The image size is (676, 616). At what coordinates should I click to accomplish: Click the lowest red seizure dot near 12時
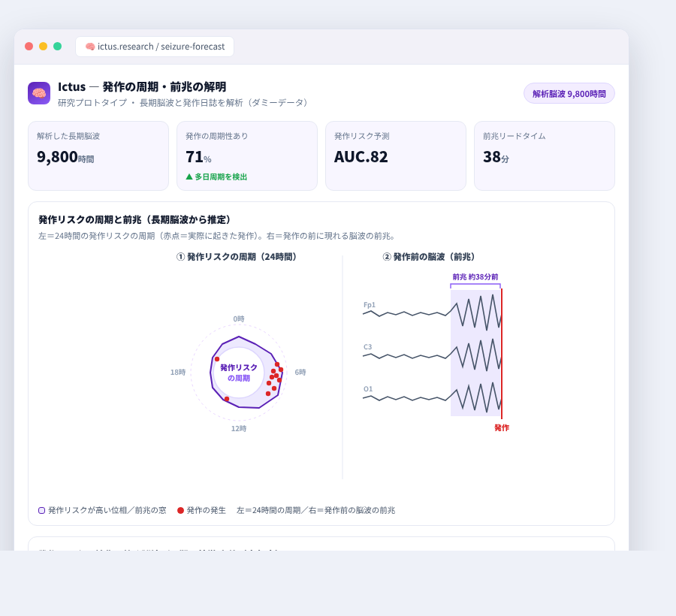coord(227,399)
